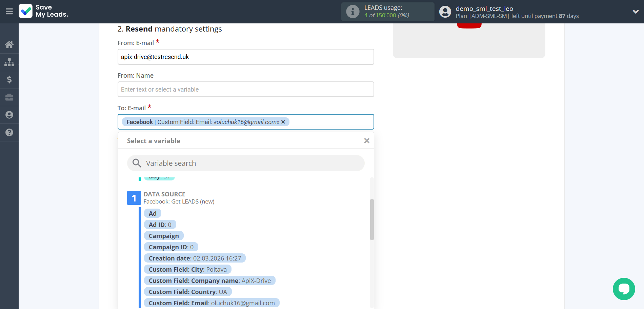The width and height of the screenshot is (644, 309).
Task: Open your profile from the sidebar
Action: [9, 115]
